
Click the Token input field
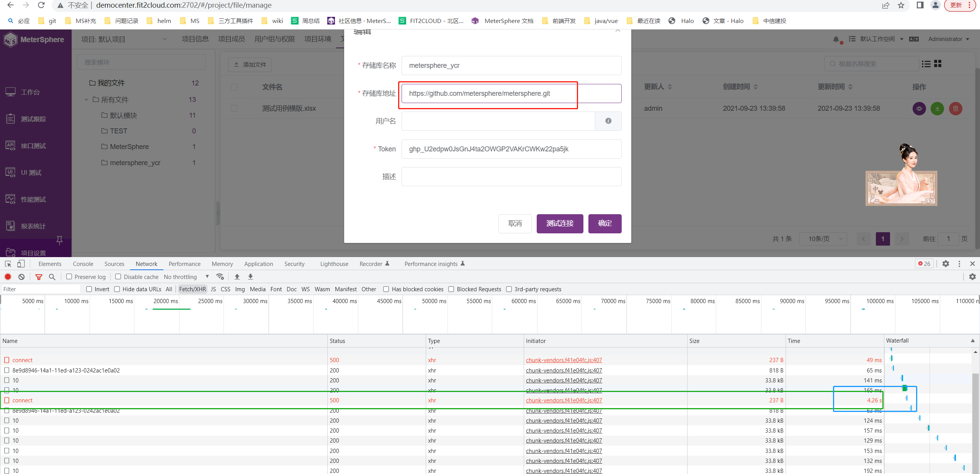(511, 149)
